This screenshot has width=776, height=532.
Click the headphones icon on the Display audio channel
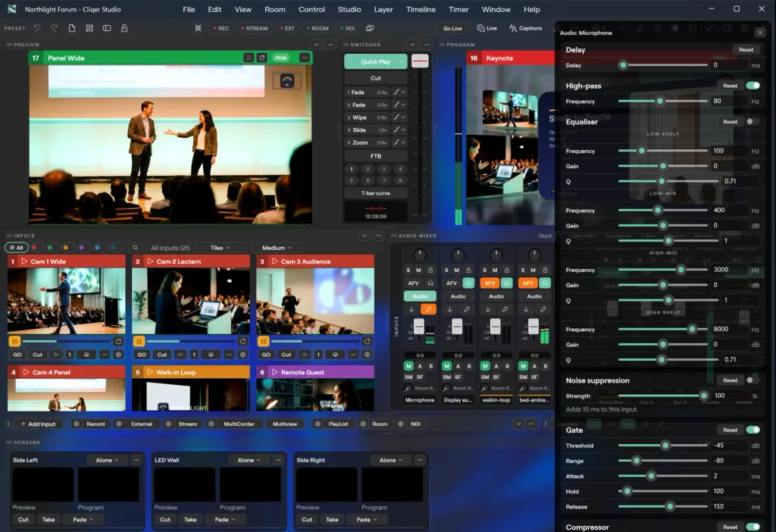(x=468, y=283)
